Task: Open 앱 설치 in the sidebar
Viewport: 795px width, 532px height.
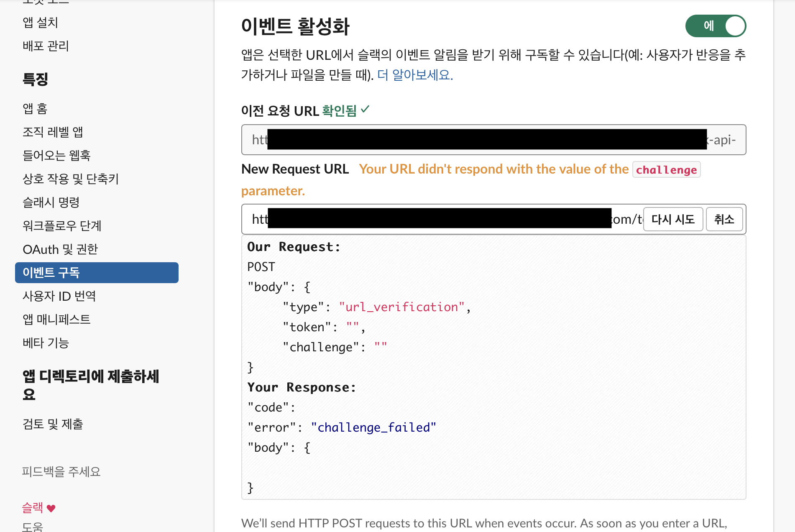Action: coord(40,23)
